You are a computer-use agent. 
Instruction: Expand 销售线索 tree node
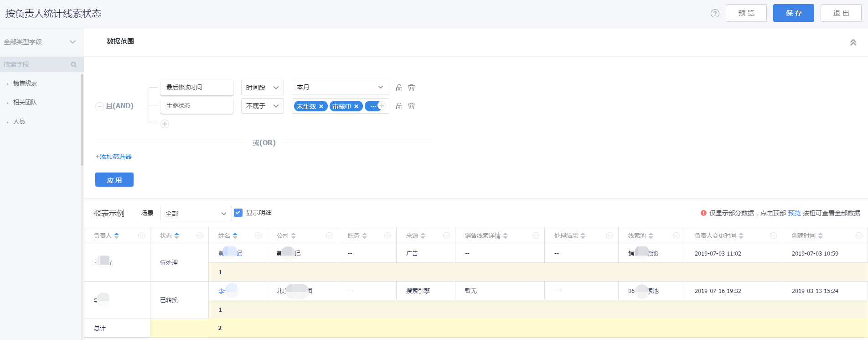pyautogui.click(x=8, y=84)
